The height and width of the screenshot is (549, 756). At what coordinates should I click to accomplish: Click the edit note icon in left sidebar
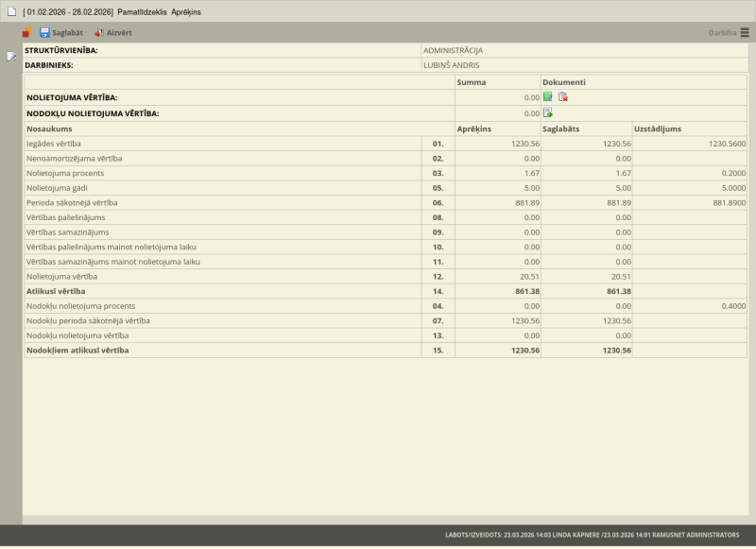tap(11, 57)
